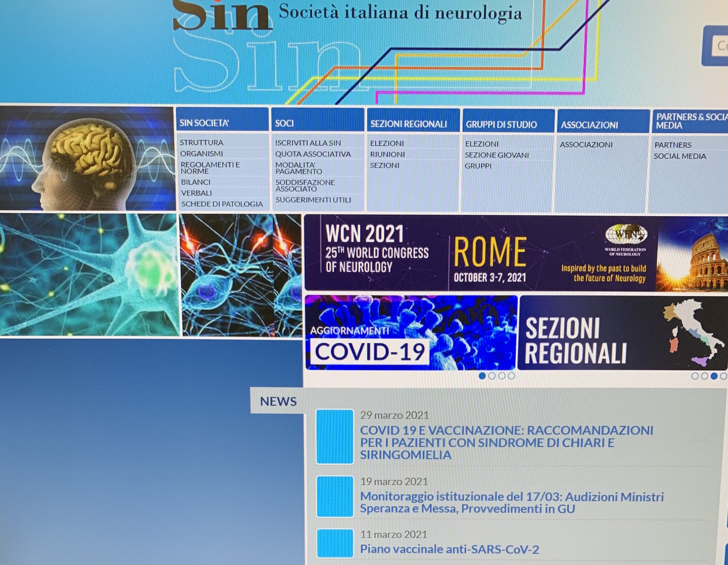Screen dimensions: 728x565
Task: Open QUOTA ASSOCIATIVA link
Action: click(313, 154)
